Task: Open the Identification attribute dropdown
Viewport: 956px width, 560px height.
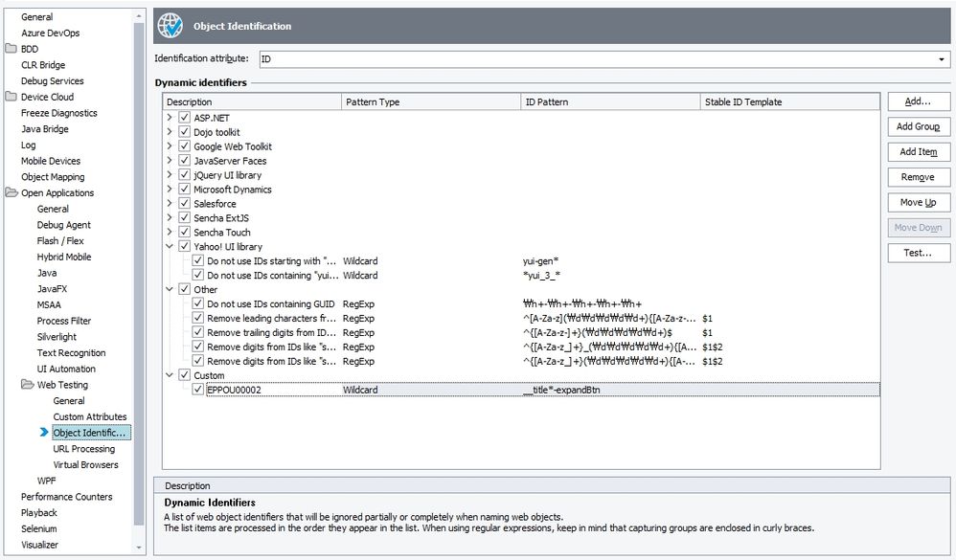Action: pos(941,59)
